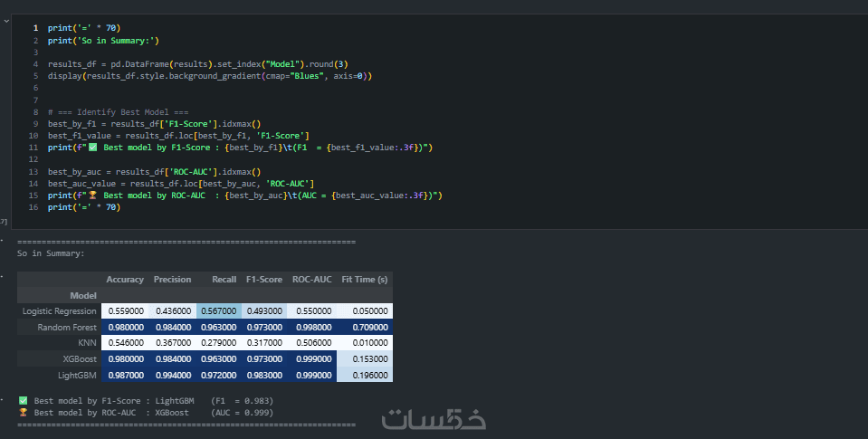Click LightGBM accuracy value 0.987000

click(x=125, y=376)
